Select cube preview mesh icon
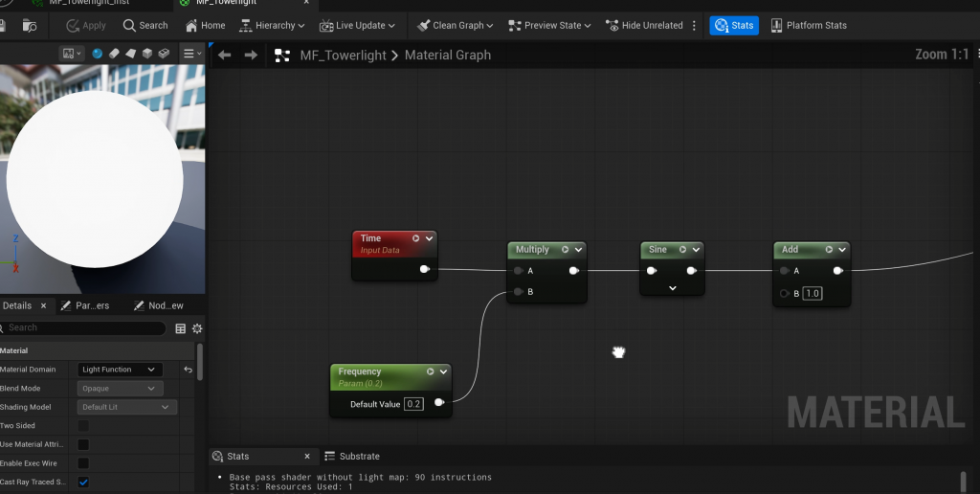980x494 pixels. (x=146, y=54)
